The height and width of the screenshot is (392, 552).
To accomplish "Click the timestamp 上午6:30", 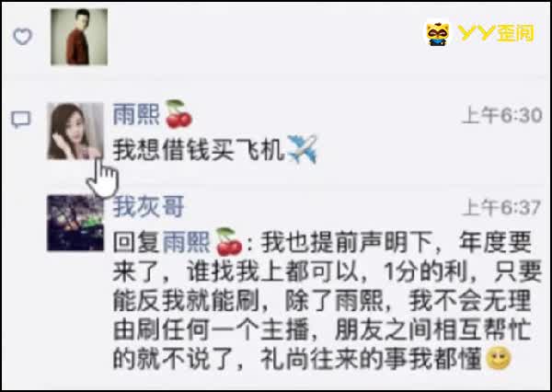I will coord(502,115).
